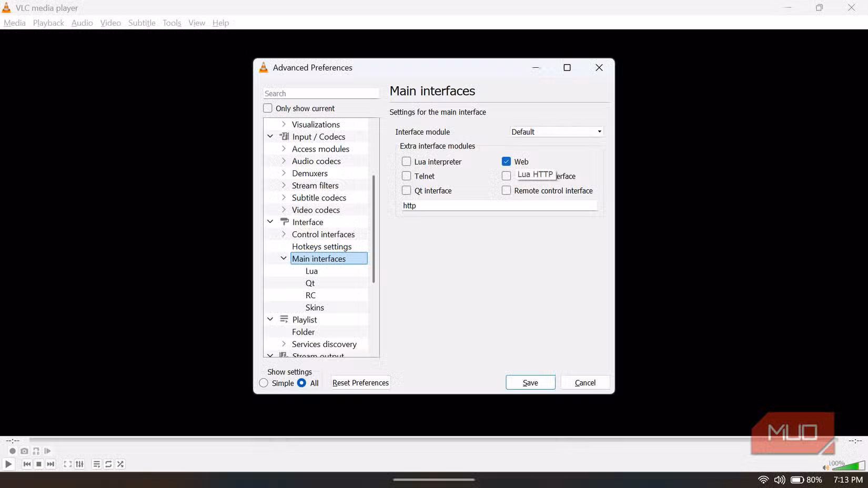868x488 pixels.
Task: Click the Stop playback button
Action: pyautogui.click(x=39, y=464)
